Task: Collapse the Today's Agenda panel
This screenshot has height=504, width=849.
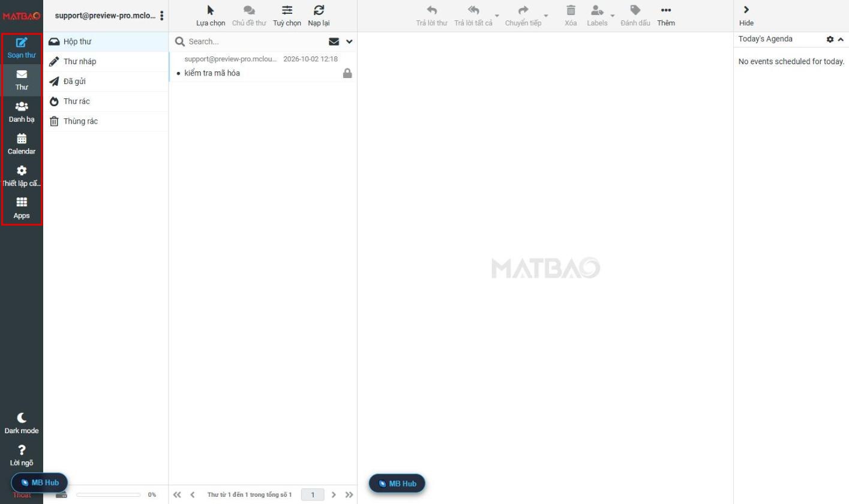Action: click(841, 39)
